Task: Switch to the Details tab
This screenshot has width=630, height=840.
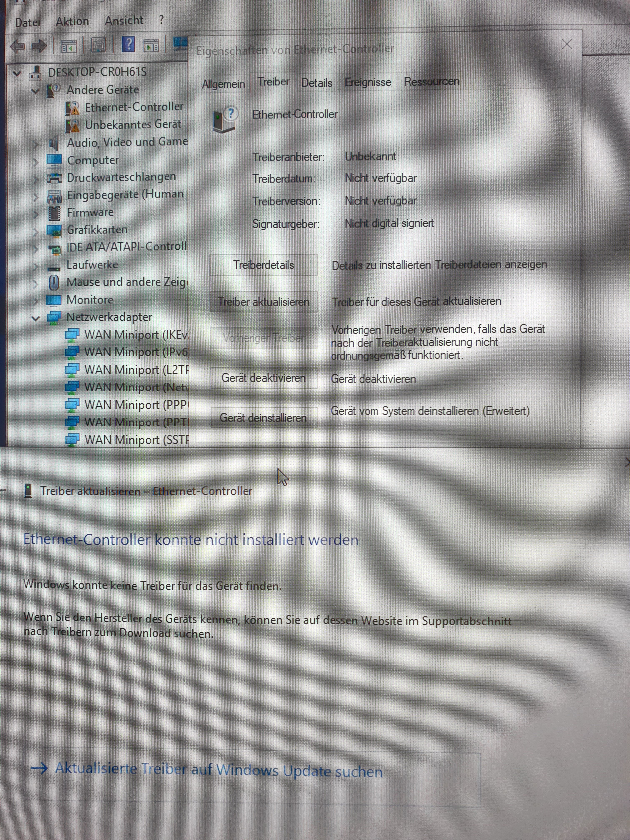Action: 317,83
